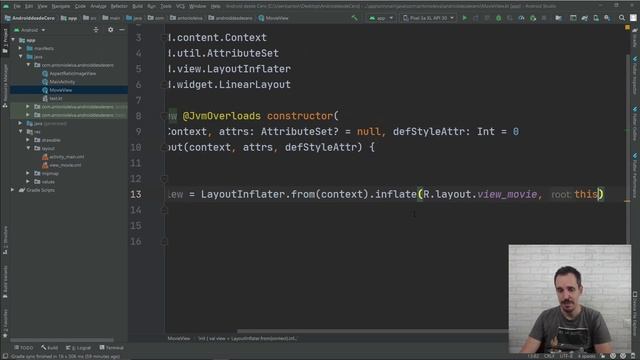This screenshot has width=640, height=360.
Task: Open activity_main.xml in layout folder
Action: 67,156
